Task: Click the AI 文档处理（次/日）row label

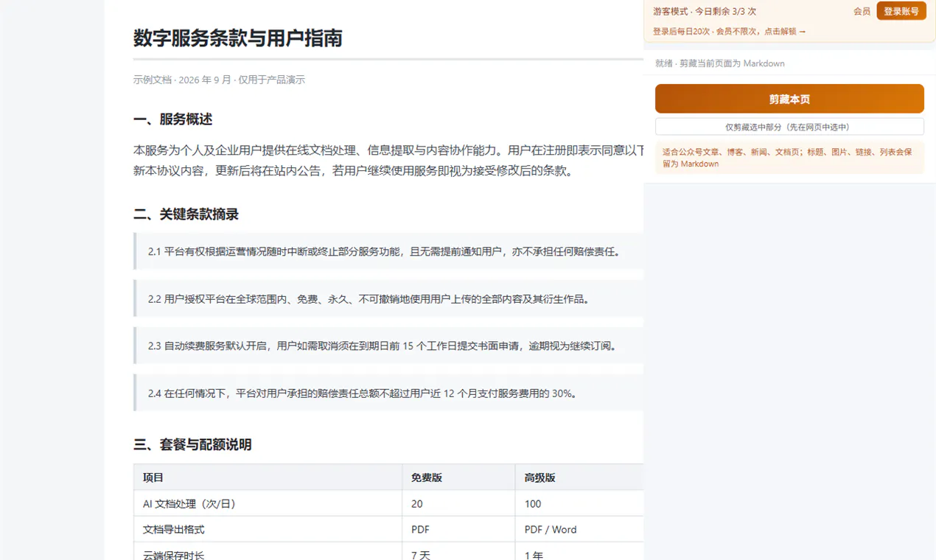Action: 189,504
